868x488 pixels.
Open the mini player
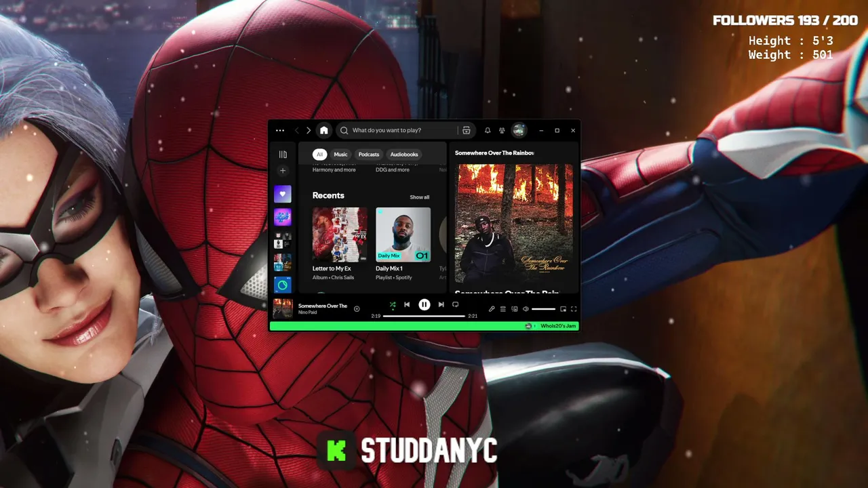563,309
